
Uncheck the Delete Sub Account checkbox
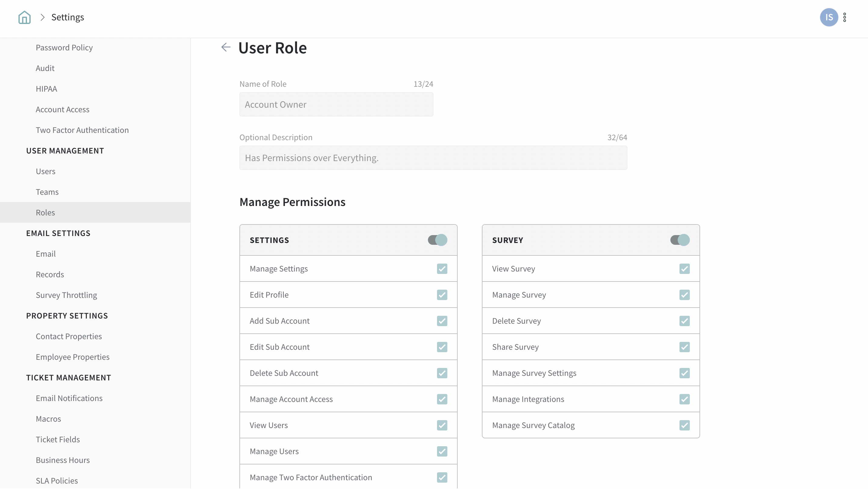442,373
